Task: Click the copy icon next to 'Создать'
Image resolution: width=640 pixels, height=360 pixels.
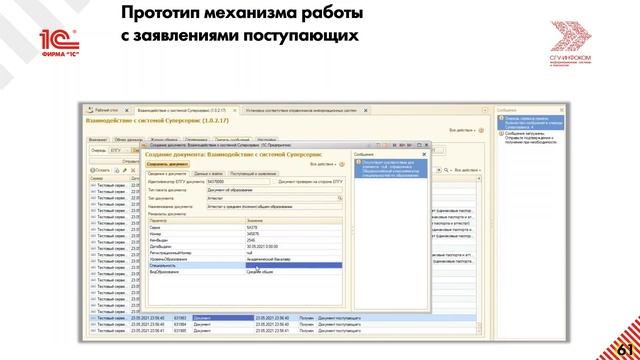Action: (x=117, y=170)
